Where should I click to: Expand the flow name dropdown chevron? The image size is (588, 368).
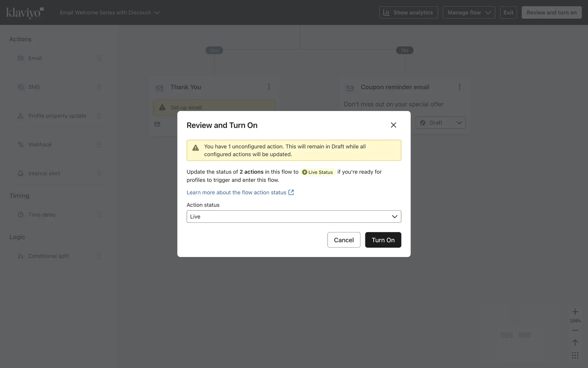click(x=157, y=13)
